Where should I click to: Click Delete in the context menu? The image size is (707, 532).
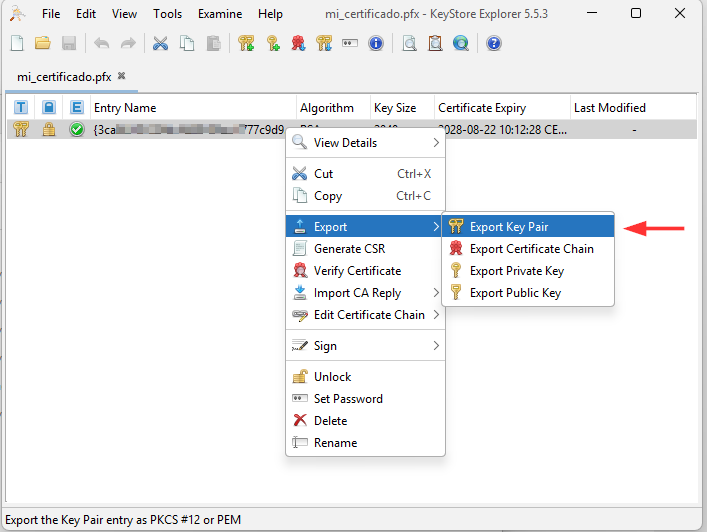click(330, 421)
